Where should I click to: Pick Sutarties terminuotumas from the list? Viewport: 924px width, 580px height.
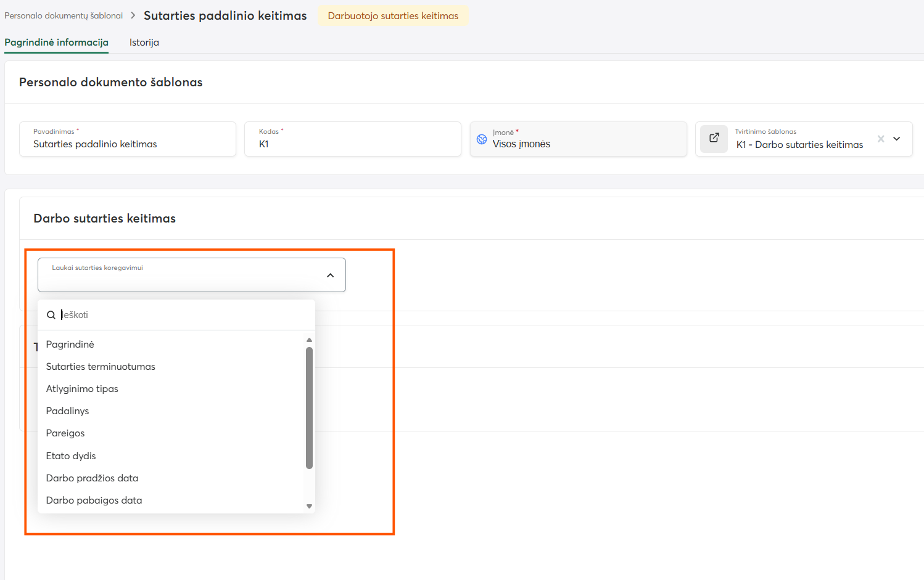101,367
